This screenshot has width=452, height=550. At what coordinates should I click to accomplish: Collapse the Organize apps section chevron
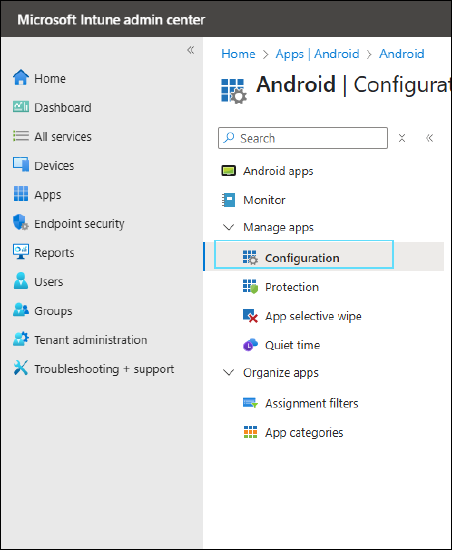pos(229,373)
